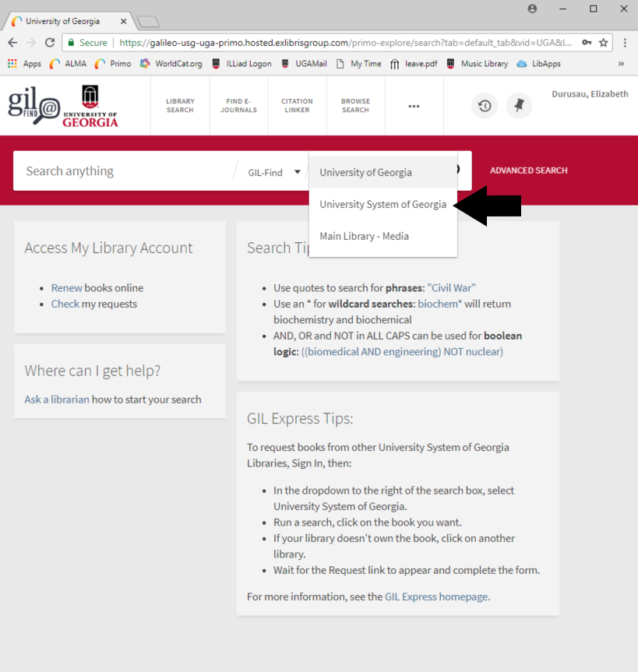Open Chrome three-dot menu
638x672 pixels.
point(625,43)
